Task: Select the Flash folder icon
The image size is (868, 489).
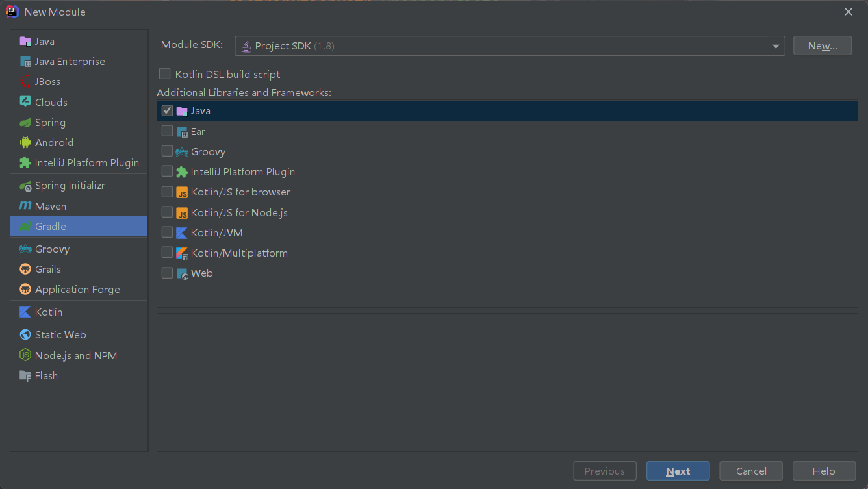Action: point(25,375)
